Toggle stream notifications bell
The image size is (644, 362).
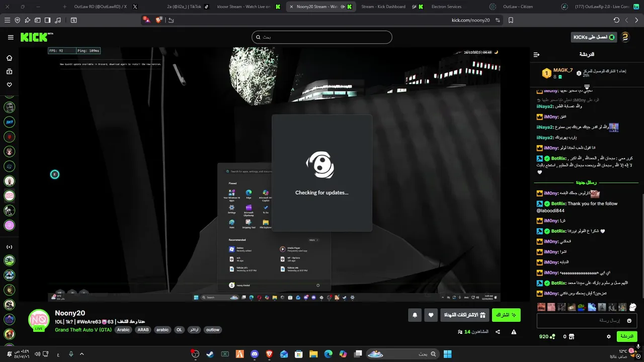415,315
